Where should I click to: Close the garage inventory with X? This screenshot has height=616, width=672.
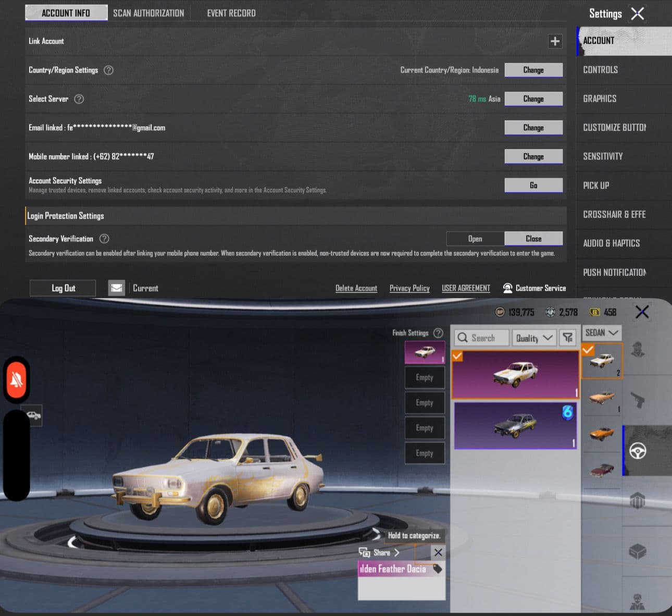click(x=642, y=312)
